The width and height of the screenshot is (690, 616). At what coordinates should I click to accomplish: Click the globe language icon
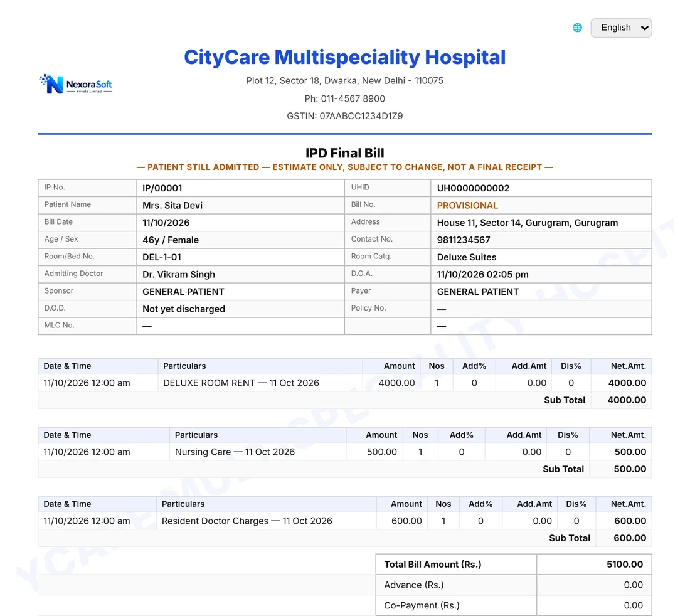pos(577,28)
